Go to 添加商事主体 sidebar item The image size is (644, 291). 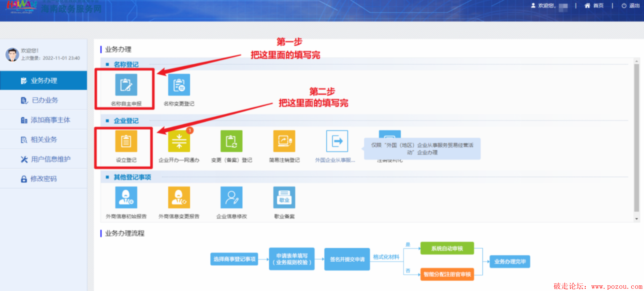tap(50, 120)
